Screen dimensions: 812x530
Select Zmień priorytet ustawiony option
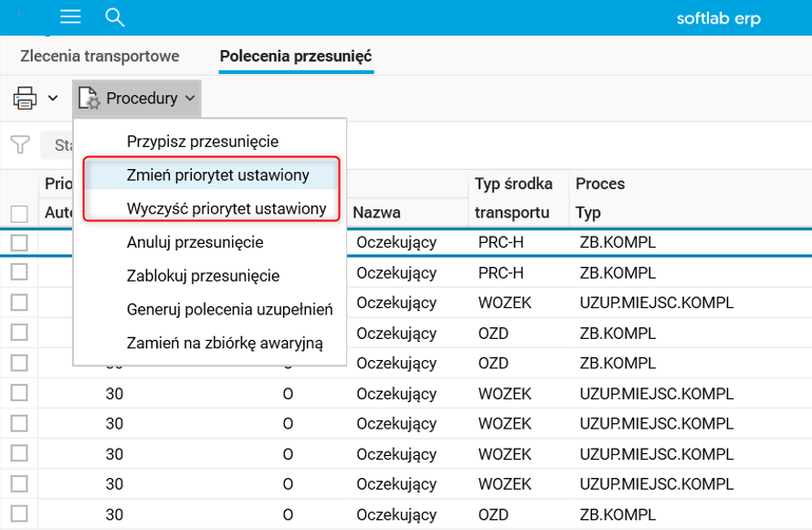218,175
